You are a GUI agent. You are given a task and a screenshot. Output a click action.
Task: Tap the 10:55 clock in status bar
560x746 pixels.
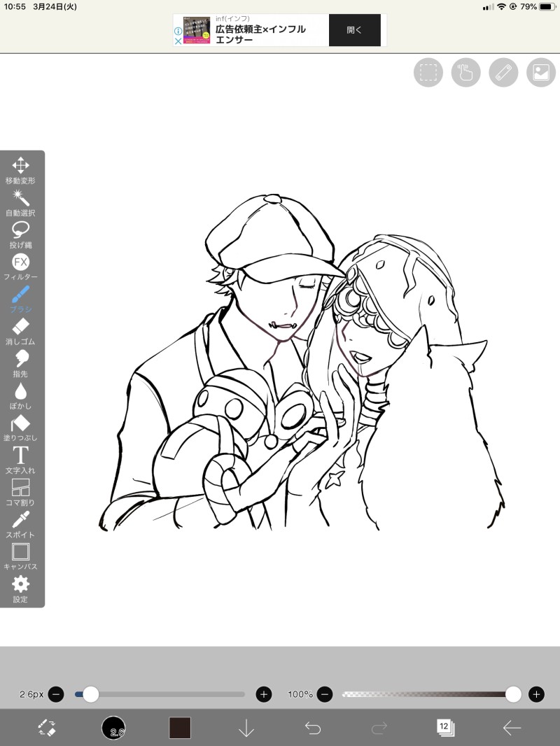pos(15,7)
